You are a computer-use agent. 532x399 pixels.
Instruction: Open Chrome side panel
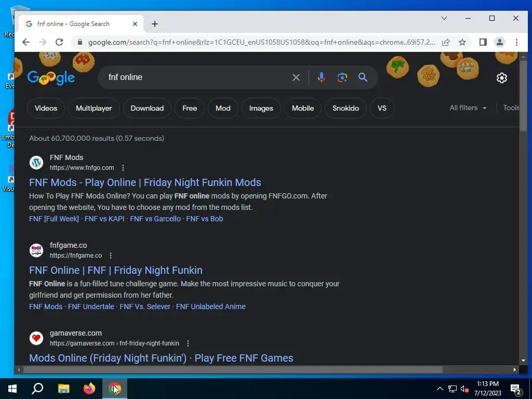pos(483,42)
